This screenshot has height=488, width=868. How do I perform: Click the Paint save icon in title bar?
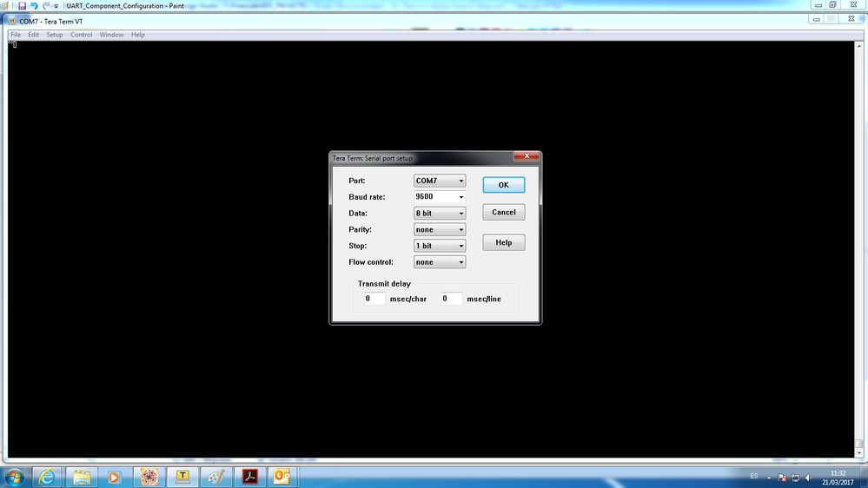(22, 5)
